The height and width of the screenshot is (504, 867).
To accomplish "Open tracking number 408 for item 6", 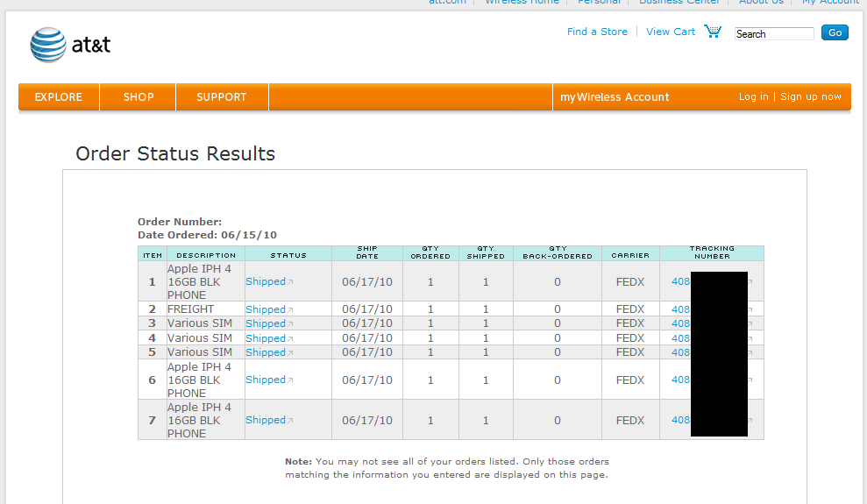I will (680, 380).
